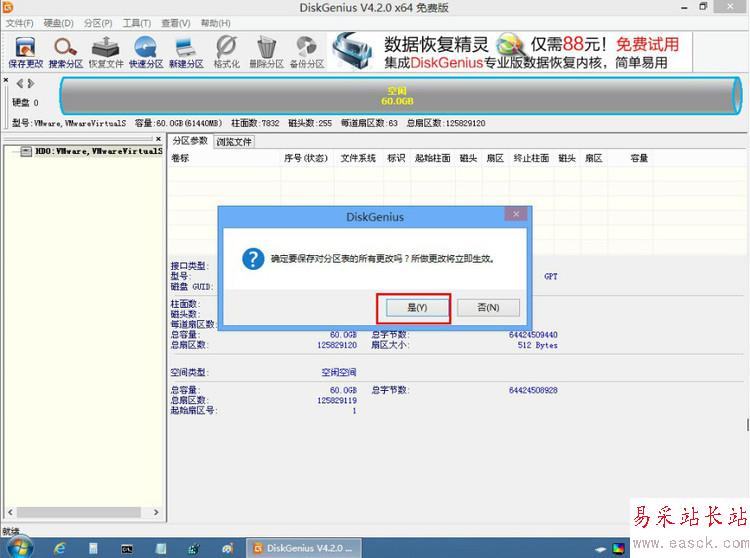Screen dimensions: 750x558
Task: Click the 60.0GB free space disk bar
Action: pyautogui.click(x=400, y=96)
